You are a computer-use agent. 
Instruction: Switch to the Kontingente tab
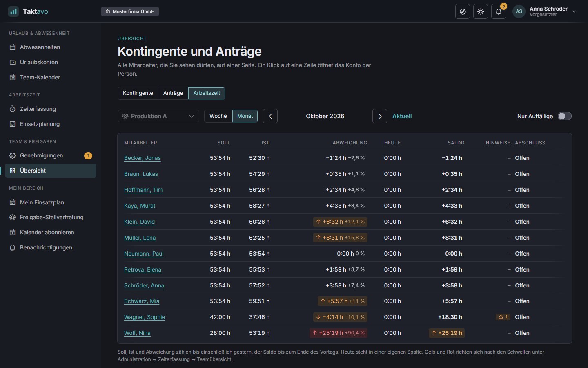point(138,93)
